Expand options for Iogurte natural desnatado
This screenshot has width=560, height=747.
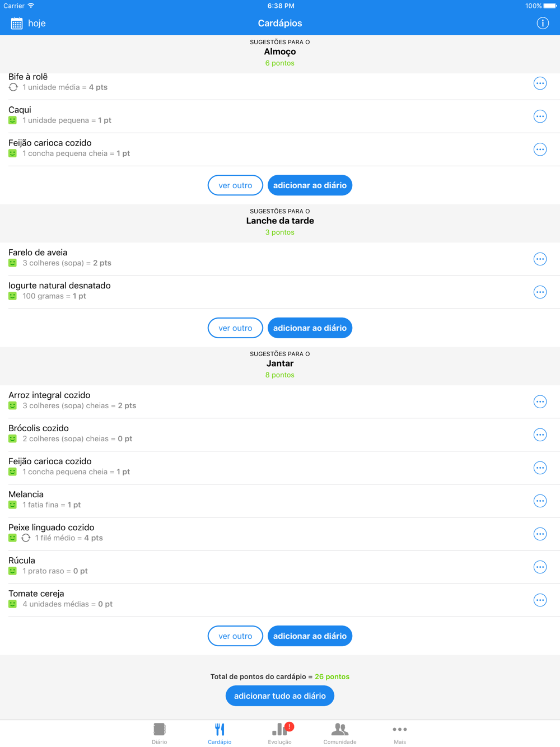coord(540,292)
